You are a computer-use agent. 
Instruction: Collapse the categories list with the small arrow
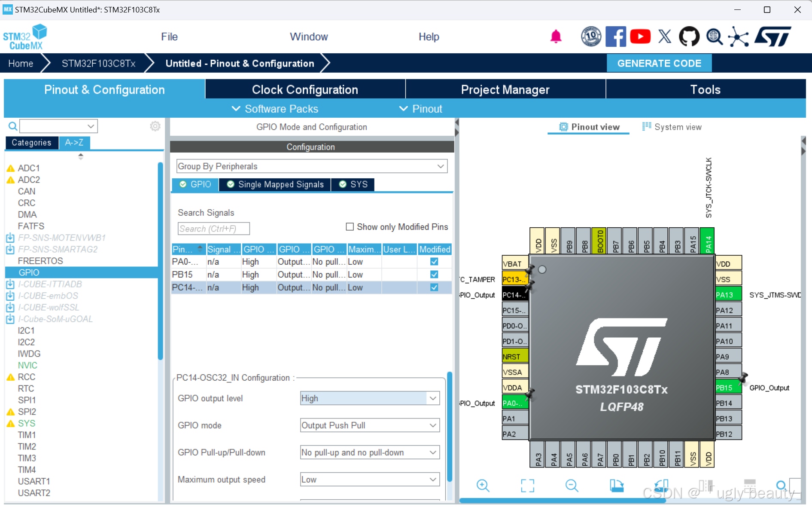pyautogui.click(x=81, y=156)
